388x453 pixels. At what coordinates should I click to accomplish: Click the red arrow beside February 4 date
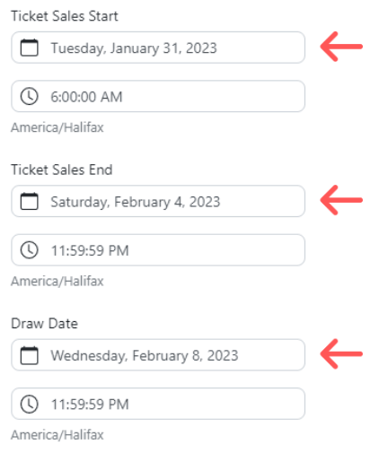[x=341, y=200]
